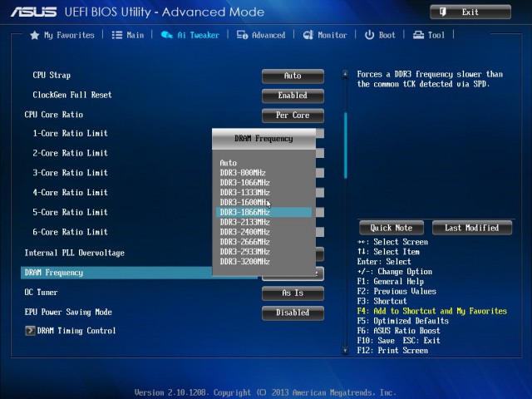Select Internal PLL Overvoltage row
The width and height of the screenshot is (532, 399).
pyautogui.click(x=74, y=253)
